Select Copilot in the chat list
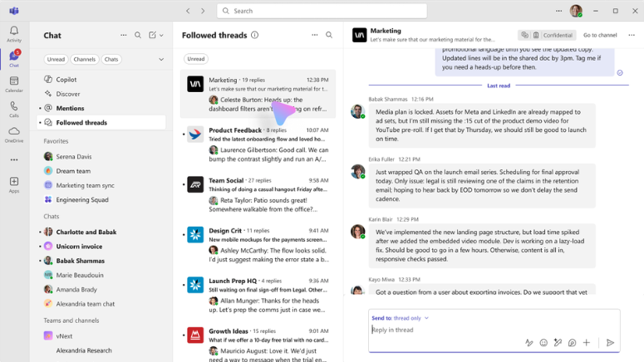 tap(66, 80)
